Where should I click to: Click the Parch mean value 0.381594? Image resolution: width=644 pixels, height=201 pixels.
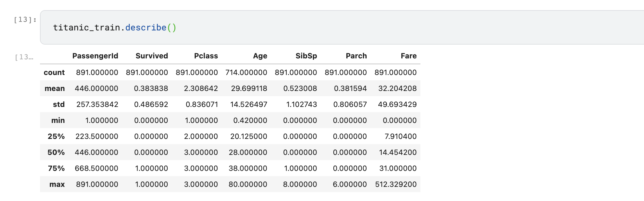pos(350,89)
